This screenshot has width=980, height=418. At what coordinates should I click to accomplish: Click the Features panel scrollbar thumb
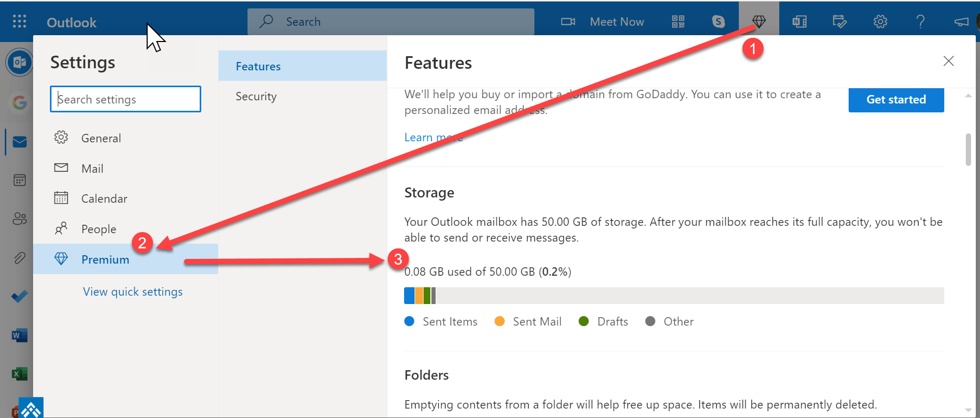pos(968,150)
